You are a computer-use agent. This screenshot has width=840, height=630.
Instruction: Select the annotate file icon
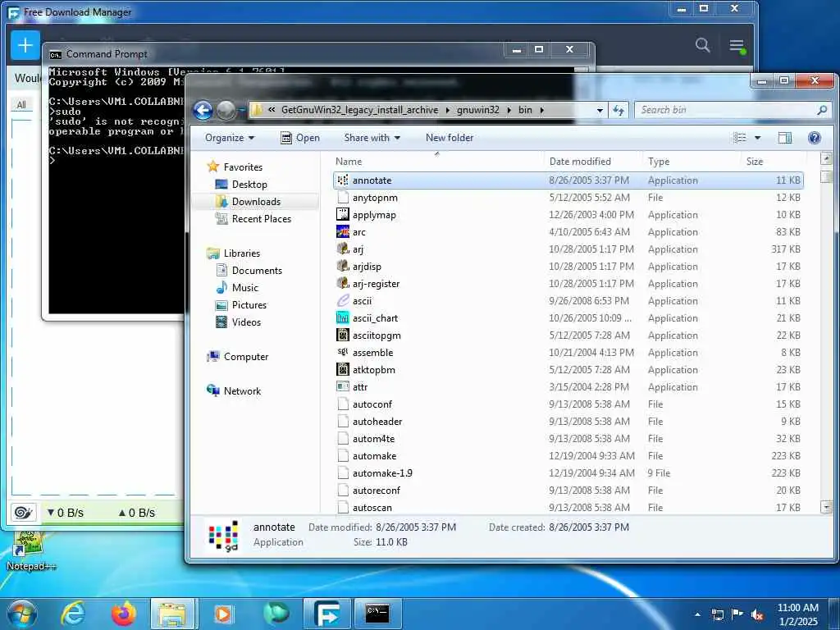tap(343, 180)
